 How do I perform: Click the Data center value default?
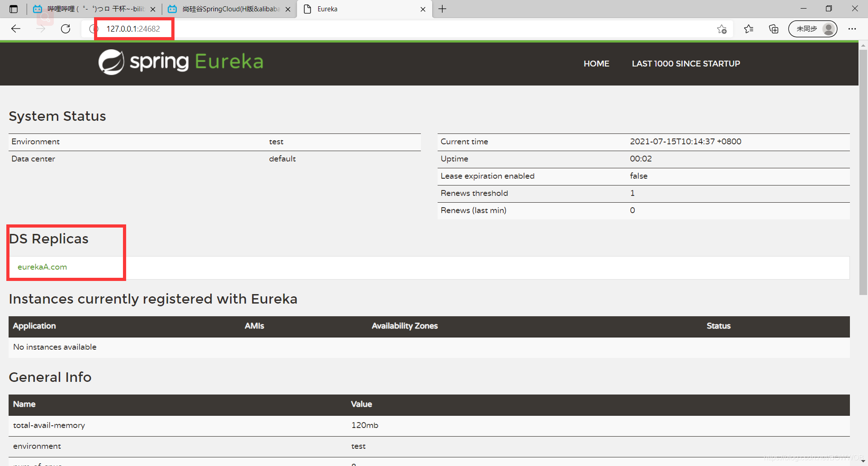[x=282, y=159]
